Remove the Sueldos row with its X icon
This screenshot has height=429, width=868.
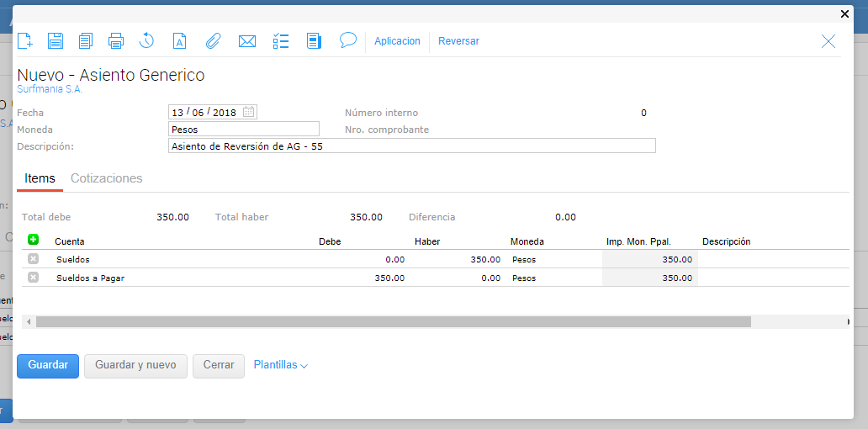pos(33,259)
